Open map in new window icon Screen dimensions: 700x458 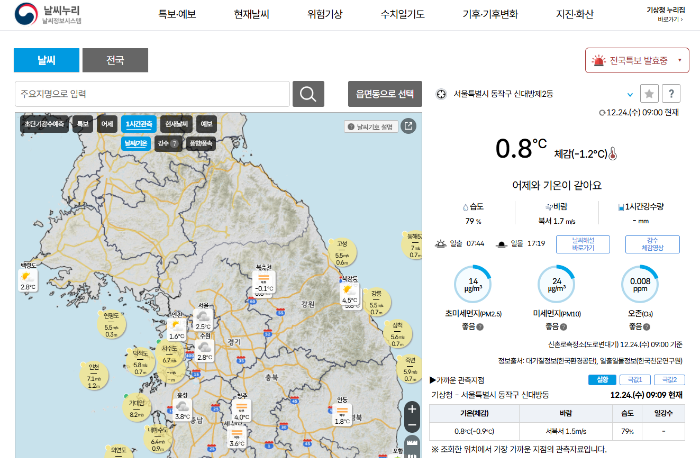(408, 126)
